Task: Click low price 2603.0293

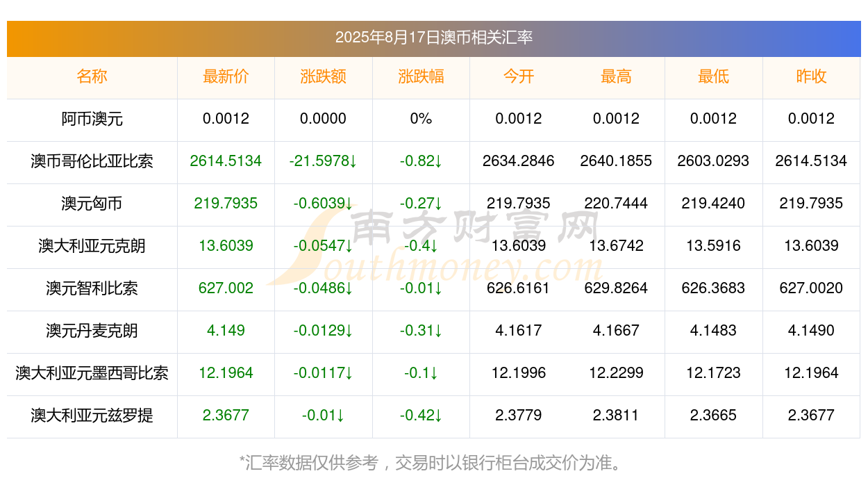Action: 714,161
